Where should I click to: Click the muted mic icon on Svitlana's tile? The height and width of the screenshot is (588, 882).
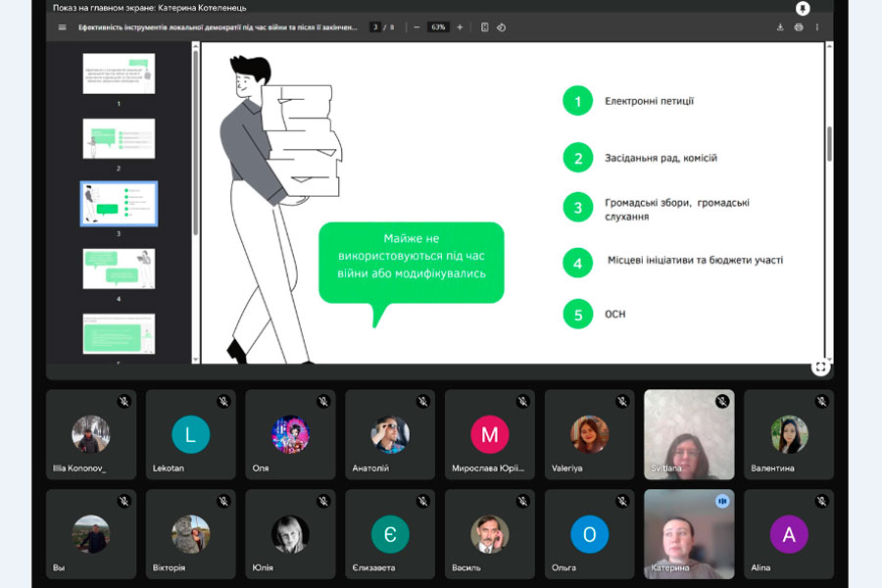[722, 402]
